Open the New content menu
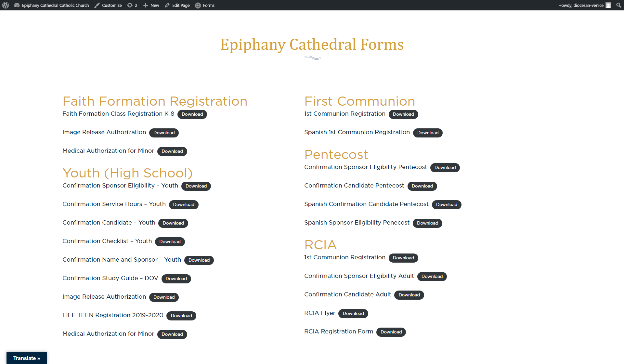Screen dimensions: 624x364 pyautogui.click(x=155, y=5)
